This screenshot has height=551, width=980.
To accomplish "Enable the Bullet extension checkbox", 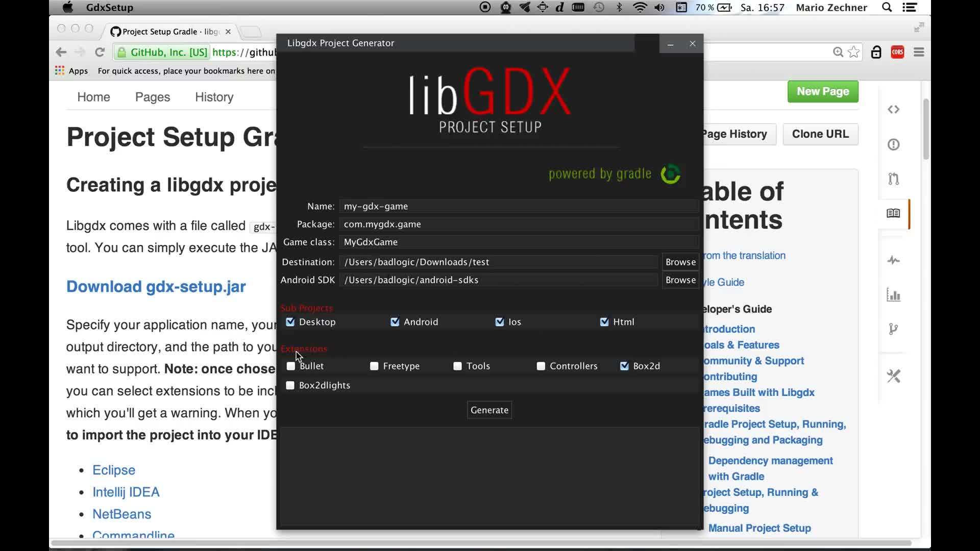I will coord(291,366).
